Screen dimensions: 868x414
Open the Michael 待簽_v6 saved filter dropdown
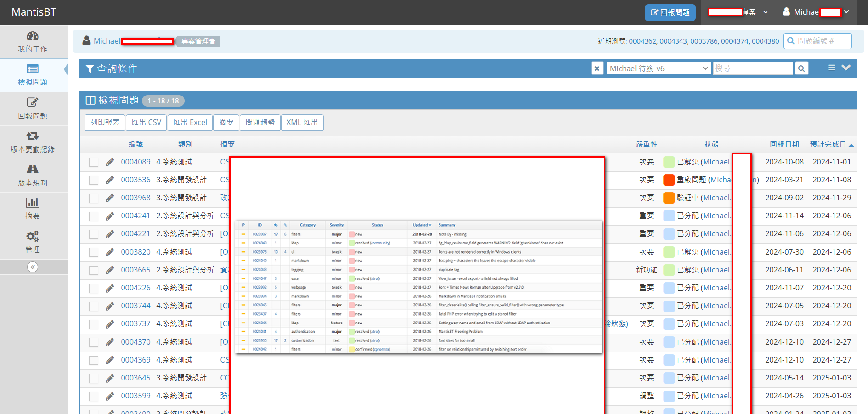coord(659,68)
